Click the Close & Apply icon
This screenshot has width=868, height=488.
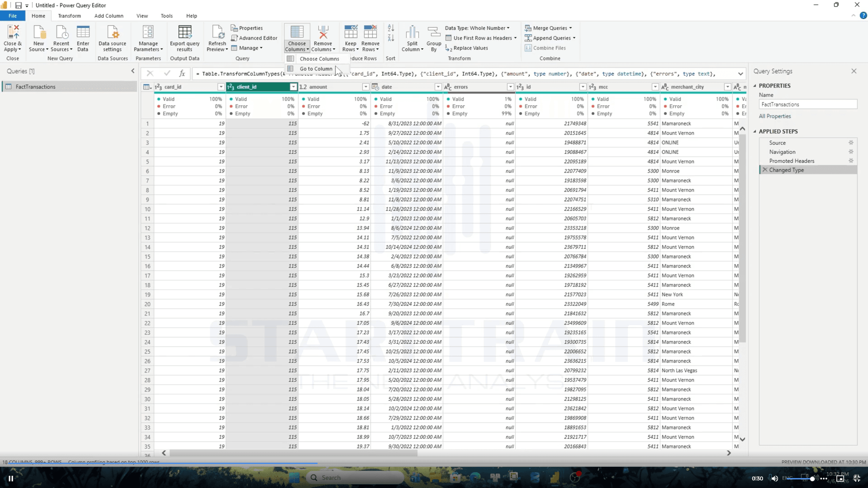click(13, 33)
